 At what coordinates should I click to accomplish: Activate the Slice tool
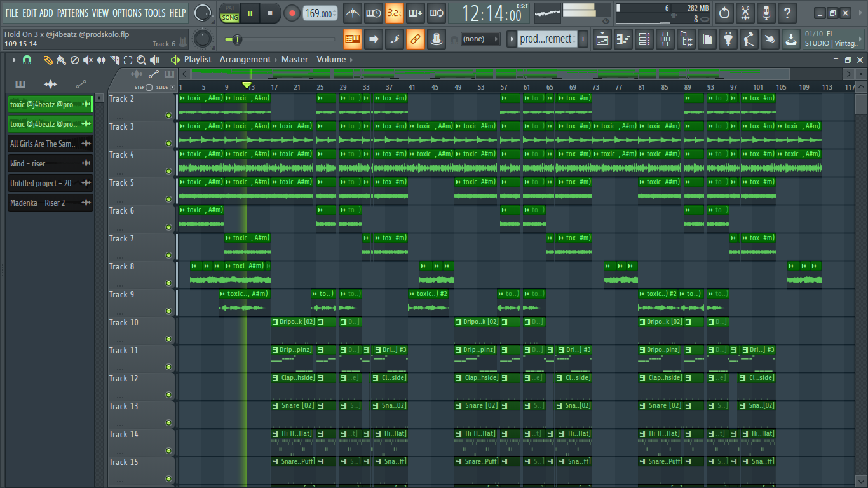click(x=114, y=60)
